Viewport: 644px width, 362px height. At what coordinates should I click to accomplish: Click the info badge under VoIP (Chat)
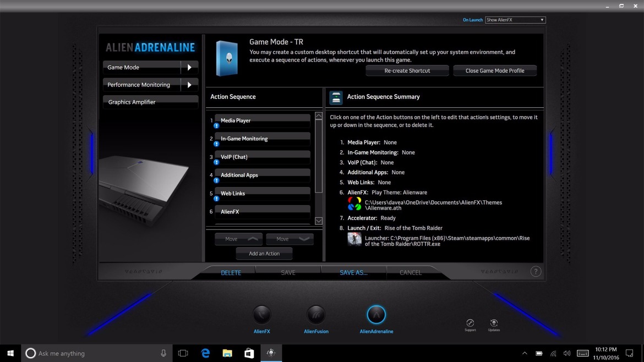click(216, 162)
